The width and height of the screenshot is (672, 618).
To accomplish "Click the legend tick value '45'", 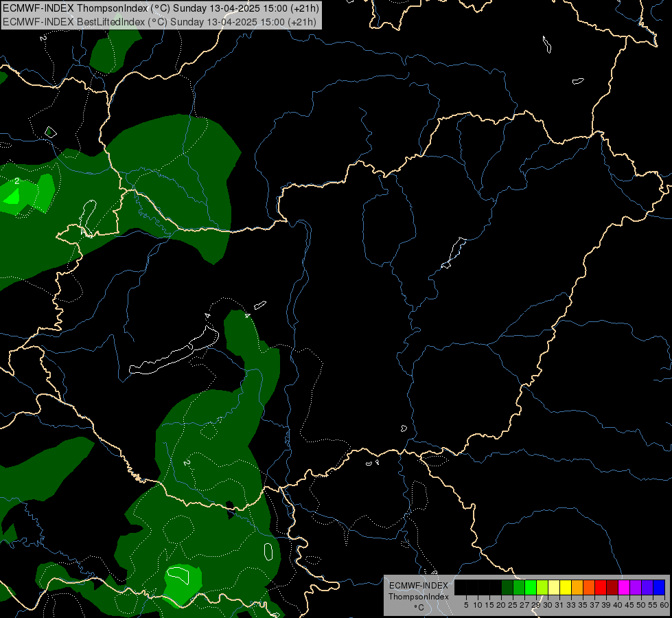I will point(629,605).
